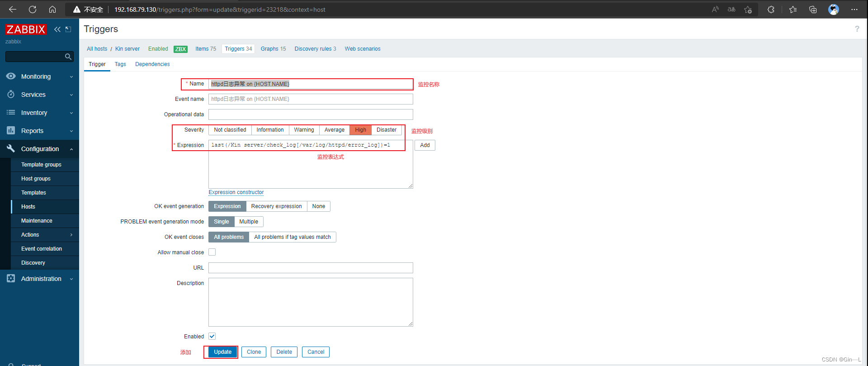The image size is (868, 366).
Task: Click the Clone button
Action: [x=254, y=352]
